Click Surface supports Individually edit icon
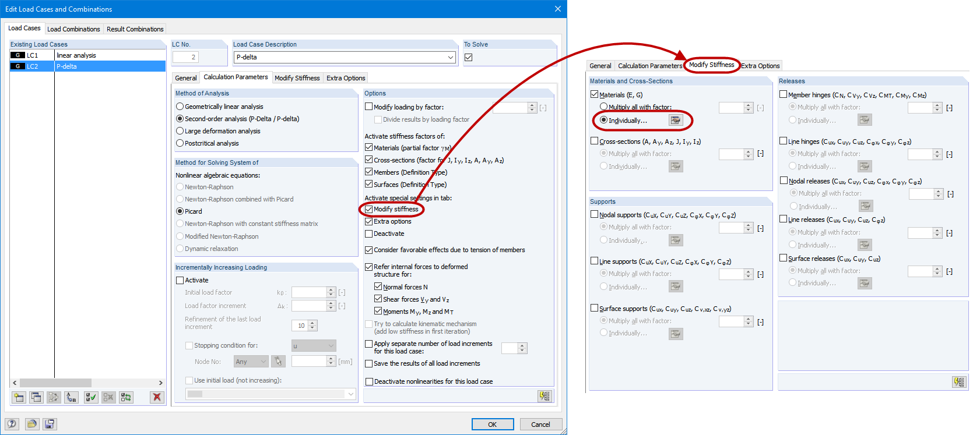 point(676,334)
